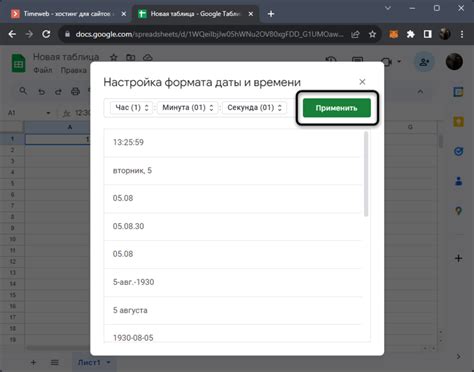Image resolution: width=474 pixels, height=372 pixels.
Task: Select the 5-авг.-1930 format option
Action: click(233, 282)
